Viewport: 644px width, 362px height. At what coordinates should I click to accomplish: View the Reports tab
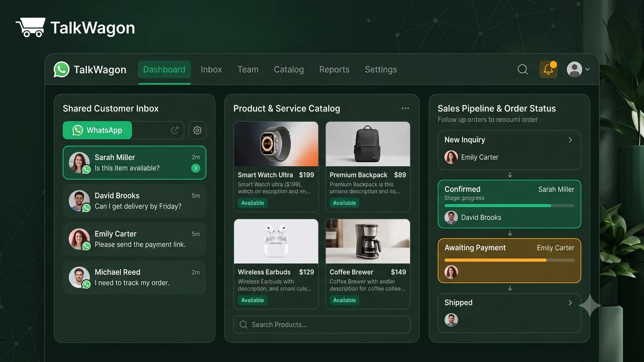[334, 70]
